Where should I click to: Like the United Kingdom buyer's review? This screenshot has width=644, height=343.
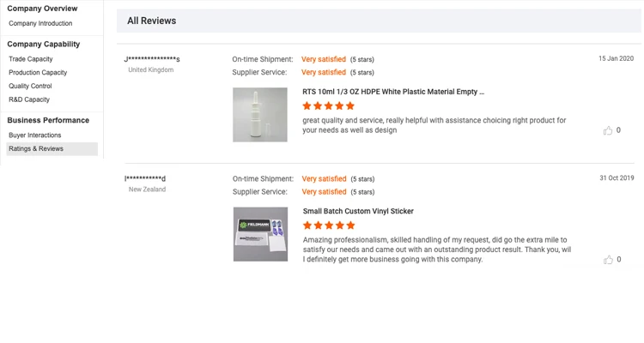tap(608, 130)
